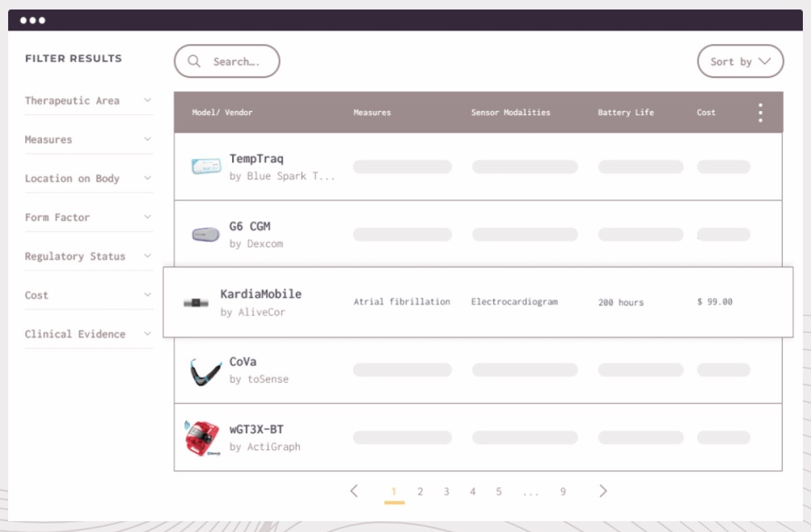Select page 1 in pagination
The width and height of the screenshot is (811, 532).
(394, 492)
